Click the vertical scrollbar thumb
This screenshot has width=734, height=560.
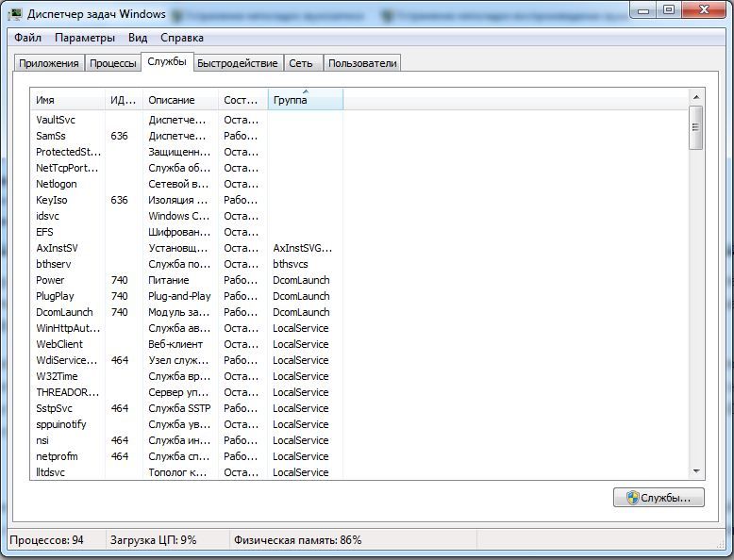(x=696, y=127)
